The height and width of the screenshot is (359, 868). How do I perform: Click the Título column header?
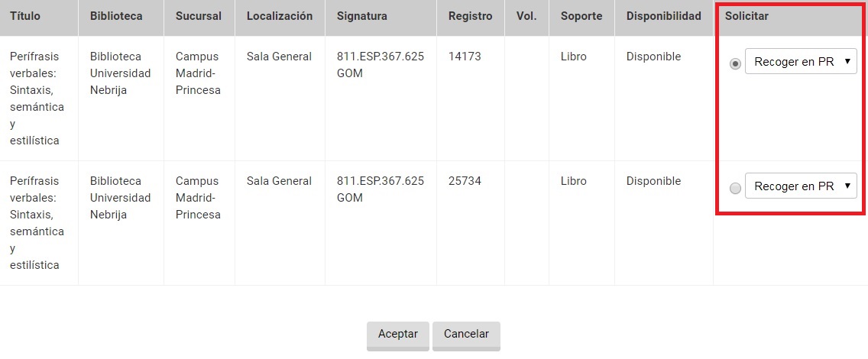point(25,16)
